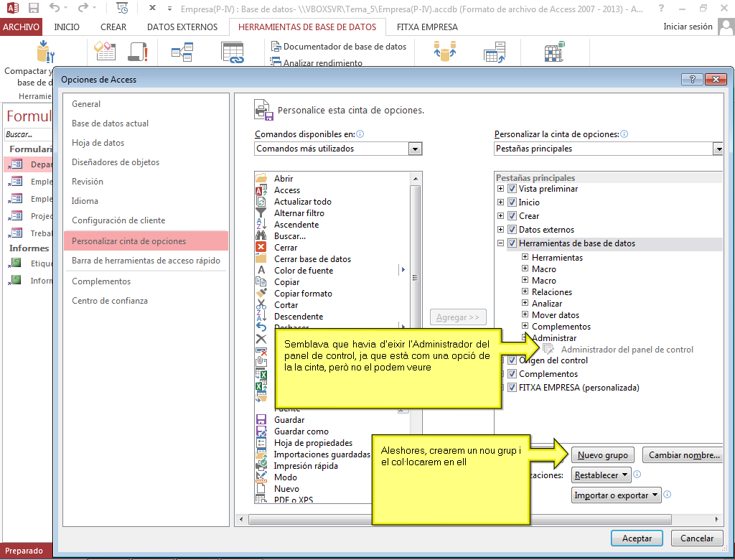The image size is (735, 560).
Task: Click Documentador de base de datos
Action: pyautogui.click(x=339, y=47)
